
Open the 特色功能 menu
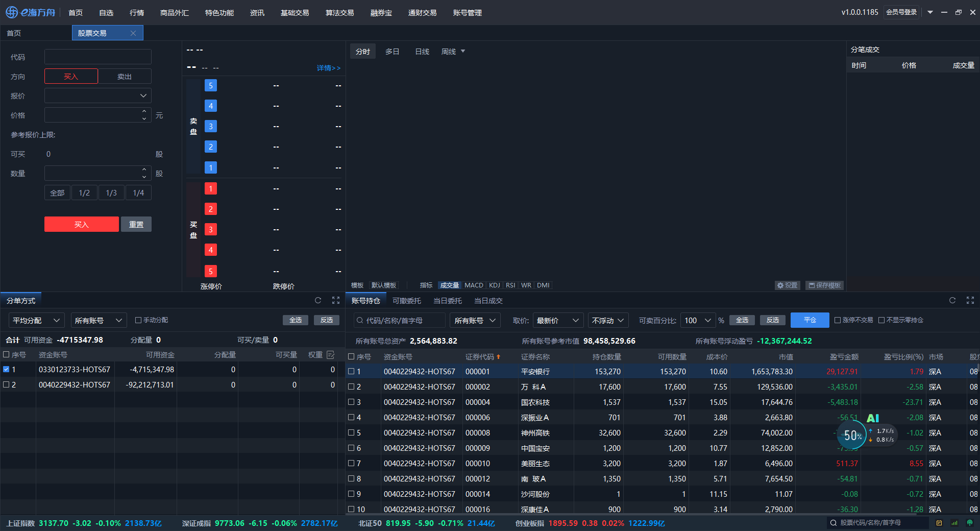coord(219,12)
